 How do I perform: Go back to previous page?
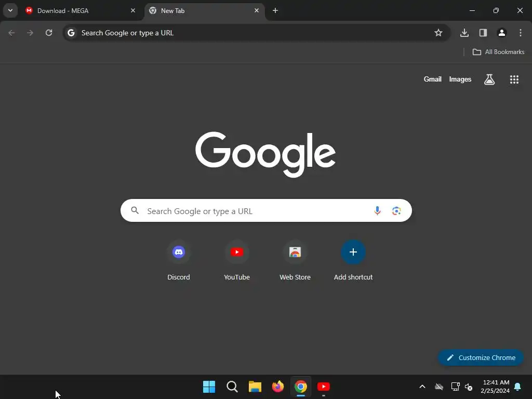coord(11,33)
